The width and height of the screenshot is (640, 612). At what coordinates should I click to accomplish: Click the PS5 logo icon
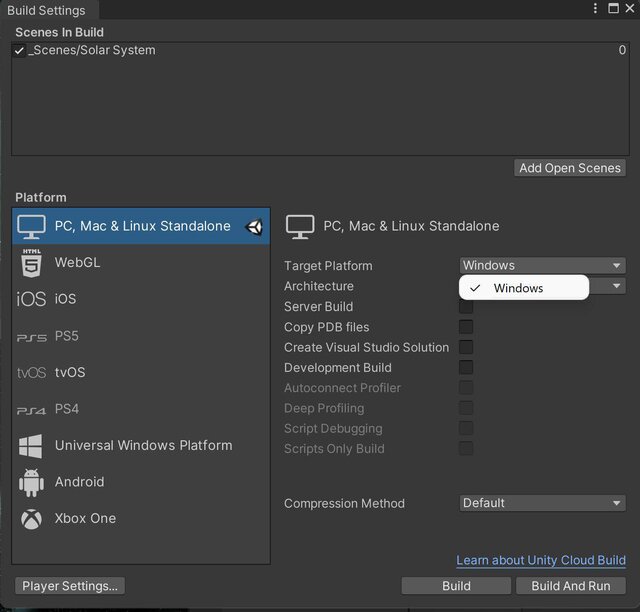point(31,338)
